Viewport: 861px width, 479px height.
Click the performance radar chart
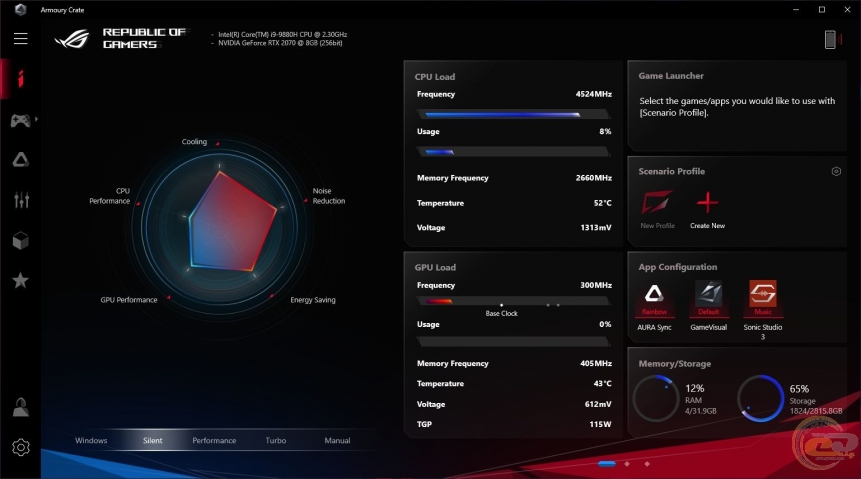click(x=220, y=226)
